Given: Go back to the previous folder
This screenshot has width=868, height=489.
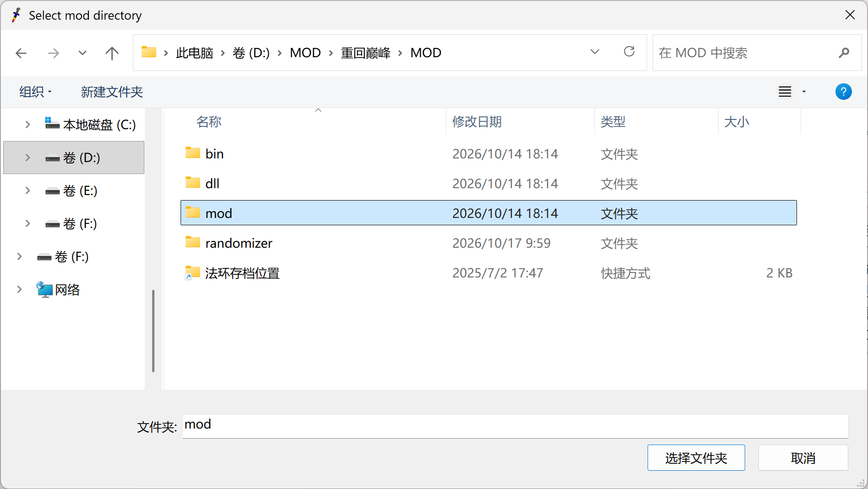Looking at the screenshot, I should [x=21, y=53].
